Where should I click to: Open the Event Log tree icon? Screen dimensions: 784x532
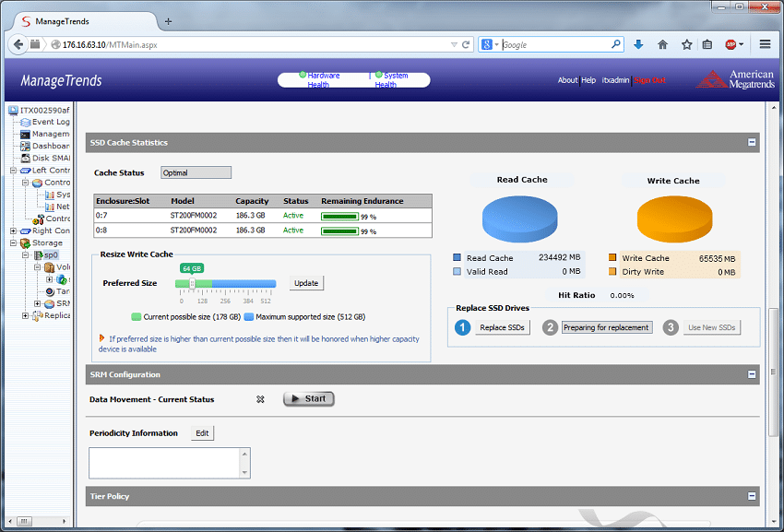pyautogui.click(x=25, y=122)
